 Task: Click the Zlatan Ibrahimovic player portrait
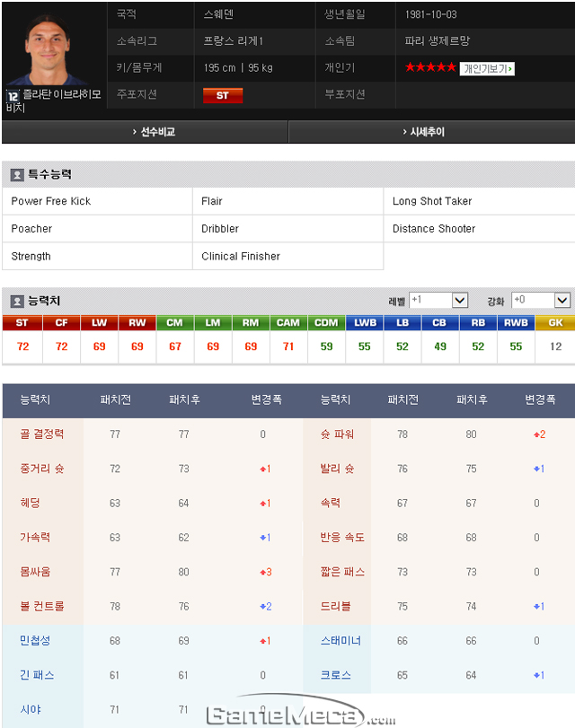click(47, 49)
